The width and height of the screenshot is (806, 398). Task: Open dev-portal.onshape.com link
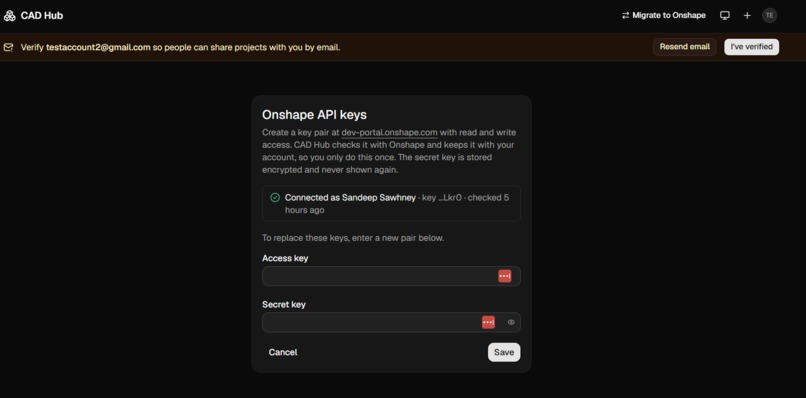click(x=389, y=133)
